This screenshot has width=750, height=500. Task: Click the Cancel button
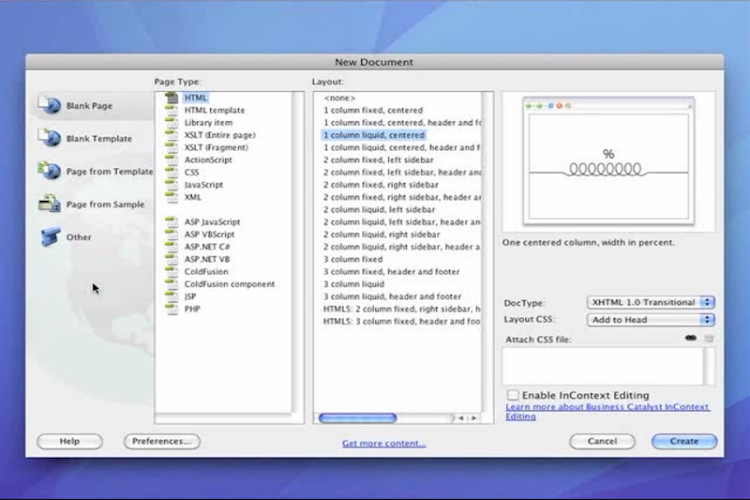(602, 441)
